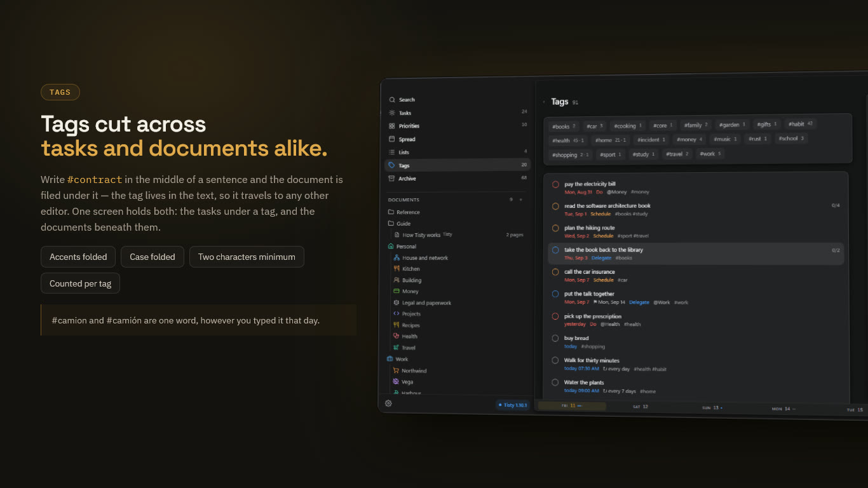Open Priorities in the sidebar
868x488 pixels.
pos(458,126)
